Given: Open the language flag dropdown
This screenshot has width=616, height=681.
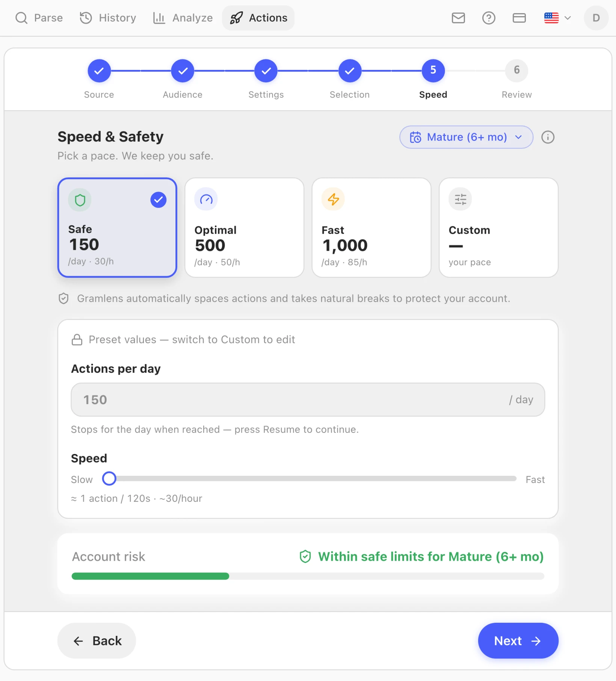Looking at the screenshot, I should click(x=557, y=18).
